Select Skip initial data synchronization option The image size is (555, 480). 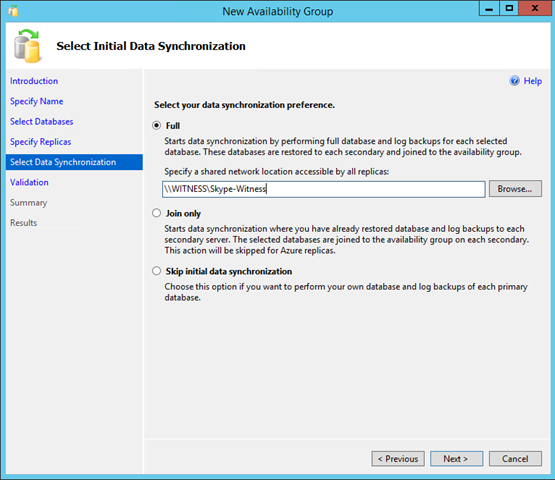coord(156,271)
